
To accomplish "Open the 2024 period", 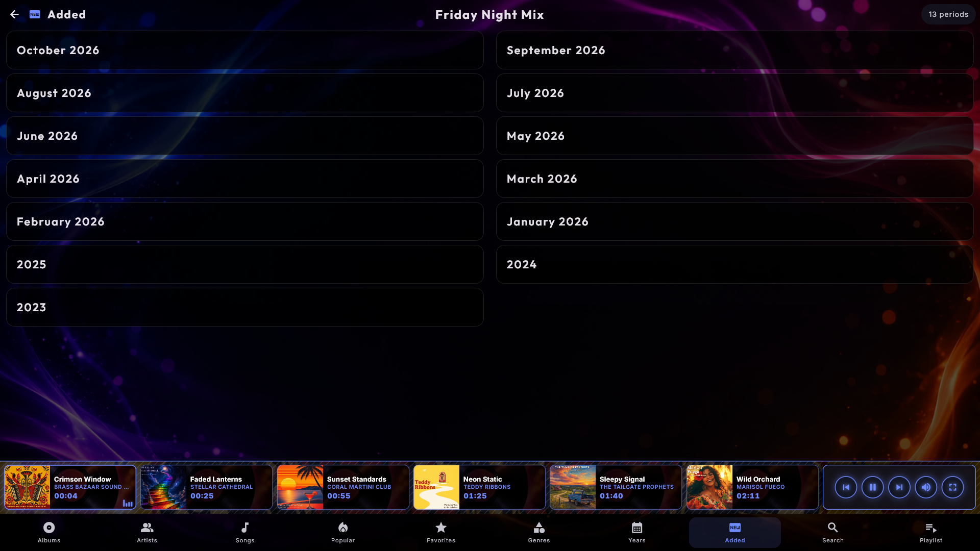I will coord(735,264).
